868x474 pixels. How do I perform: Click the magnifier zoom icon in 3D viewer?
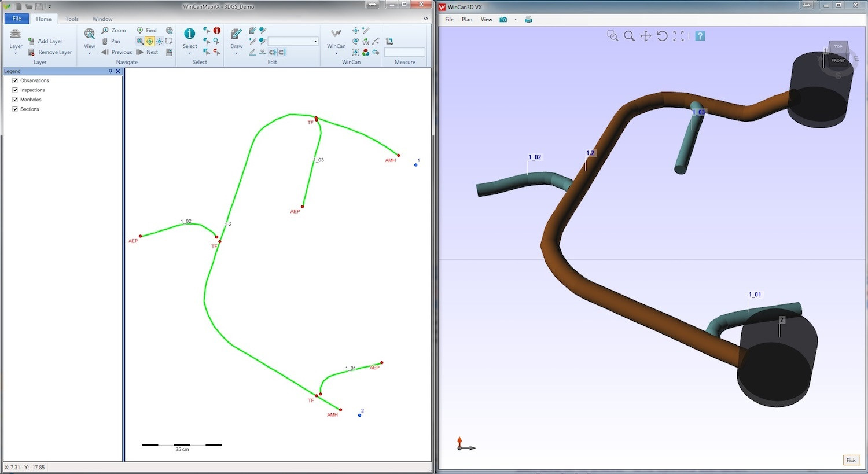coord(629,36)
